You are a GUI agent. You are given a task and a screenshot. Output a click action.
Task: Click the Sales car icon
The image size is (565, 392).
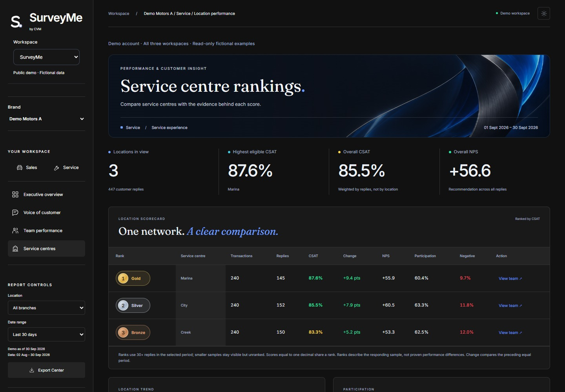coord(20,168)
